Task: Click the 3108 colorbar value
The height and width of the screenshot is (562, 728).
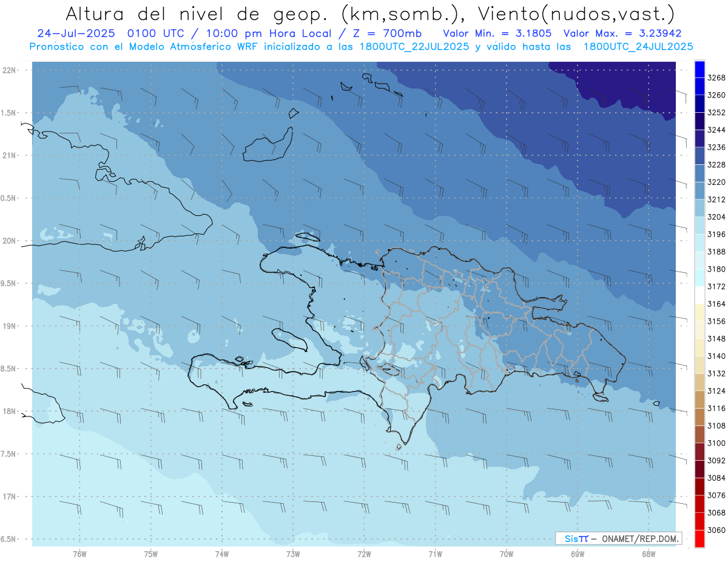Action: (x=716, y=426)
